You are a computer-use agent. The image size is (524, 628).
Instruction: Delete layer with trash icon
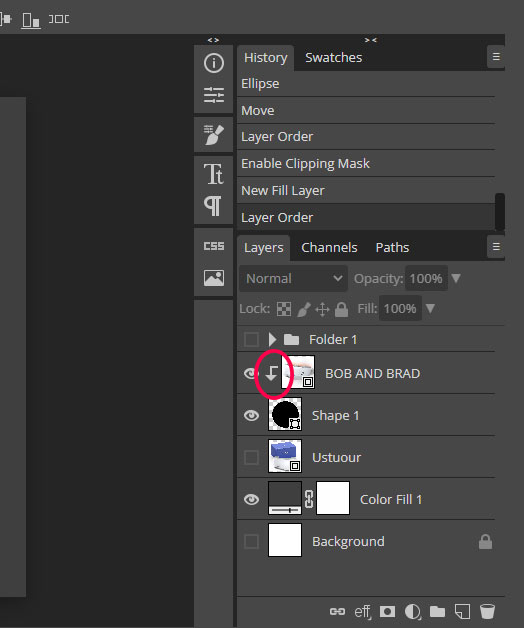click(x=487, y=612)
